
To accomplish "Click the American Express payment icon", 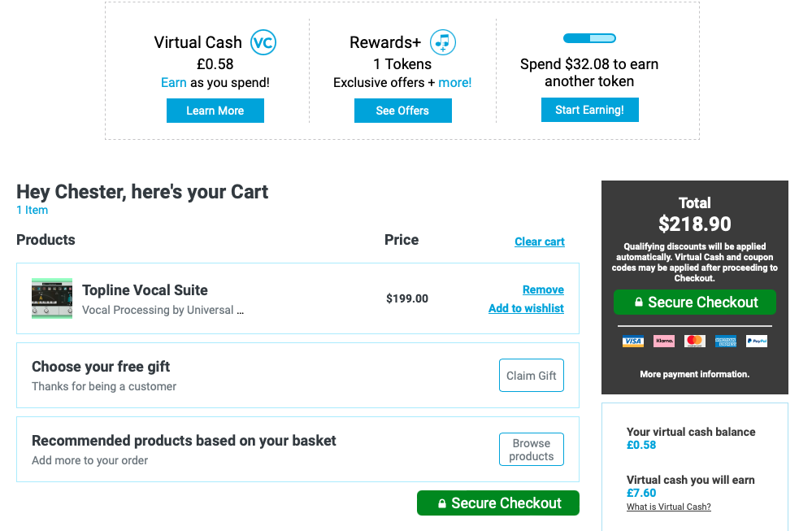I will (x=726, y=341).
